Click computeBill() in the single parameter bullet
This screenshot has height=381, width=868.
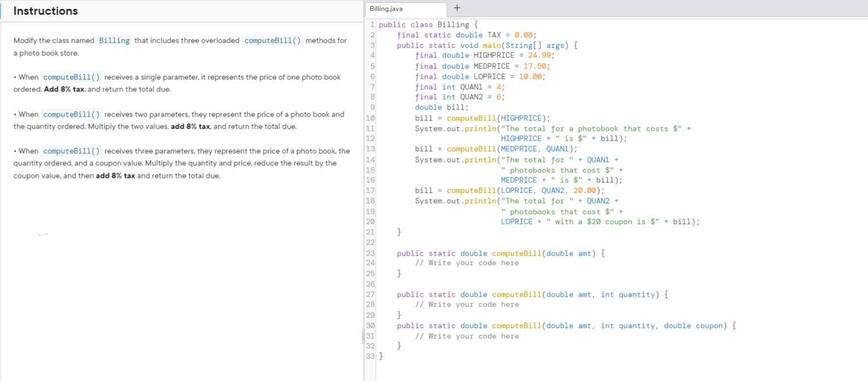point(71,77)
